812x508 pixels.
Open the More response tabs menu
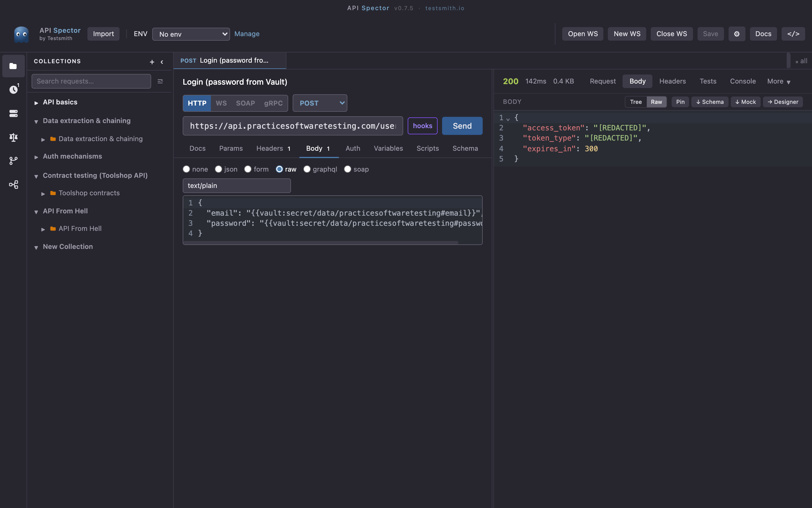[779, 81]
